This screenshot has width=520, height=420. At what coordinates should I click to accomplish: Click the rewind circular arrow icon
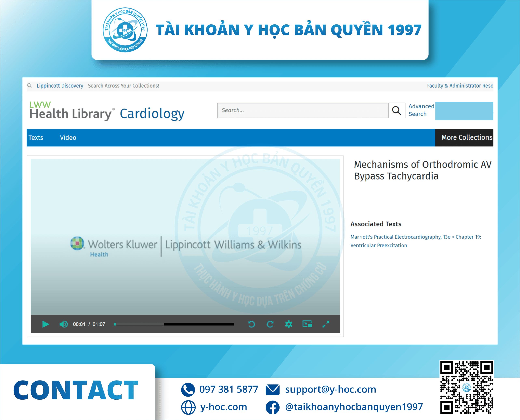251,324
